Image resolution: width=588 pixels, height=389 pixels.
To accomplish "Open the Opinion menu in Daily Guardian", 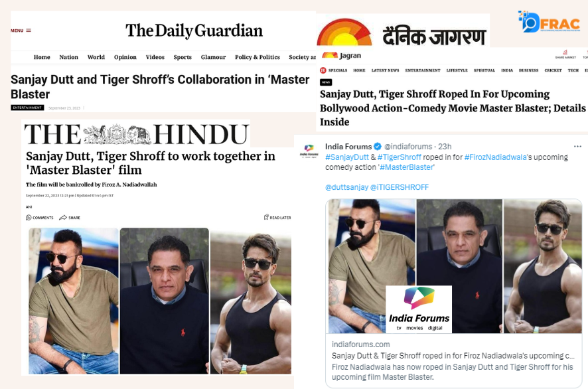I will click(125, 57).
